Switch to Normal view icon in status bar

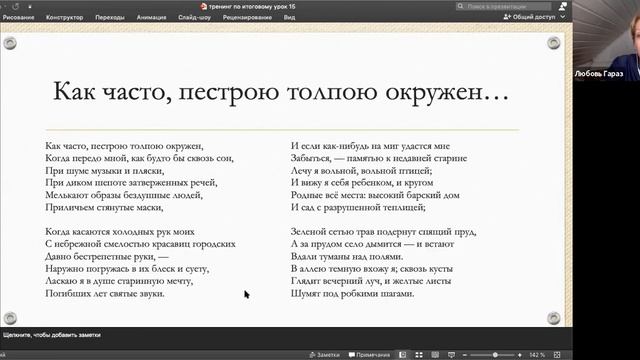click(402, 355)
